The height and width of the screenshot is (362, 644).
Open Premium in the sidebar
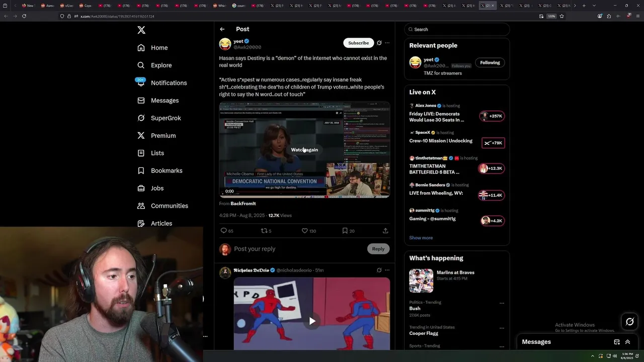coord(156,136)
